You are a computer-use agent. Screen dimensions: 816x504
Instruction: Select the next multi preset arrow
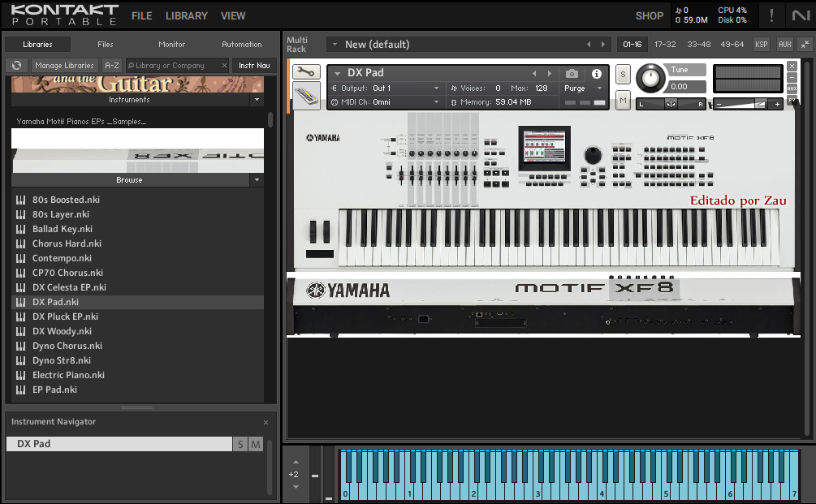(603, 44)
